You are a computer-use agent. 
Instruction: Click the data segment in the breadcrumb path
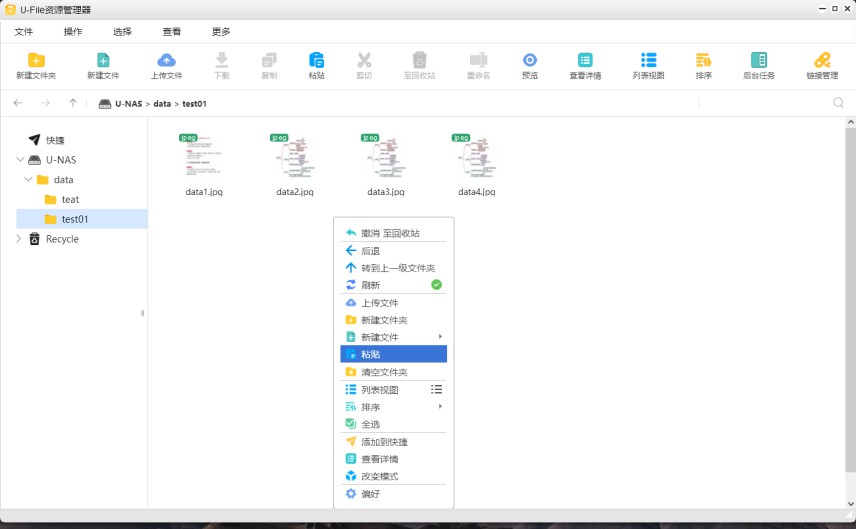point(162,104)
